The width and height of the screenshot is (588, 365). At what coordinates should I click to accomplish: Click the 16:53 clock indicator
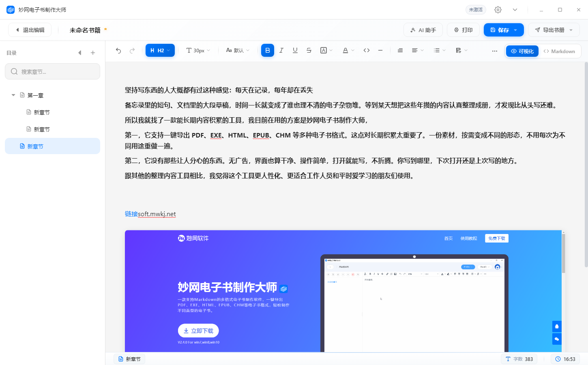(x=565, y=359)
